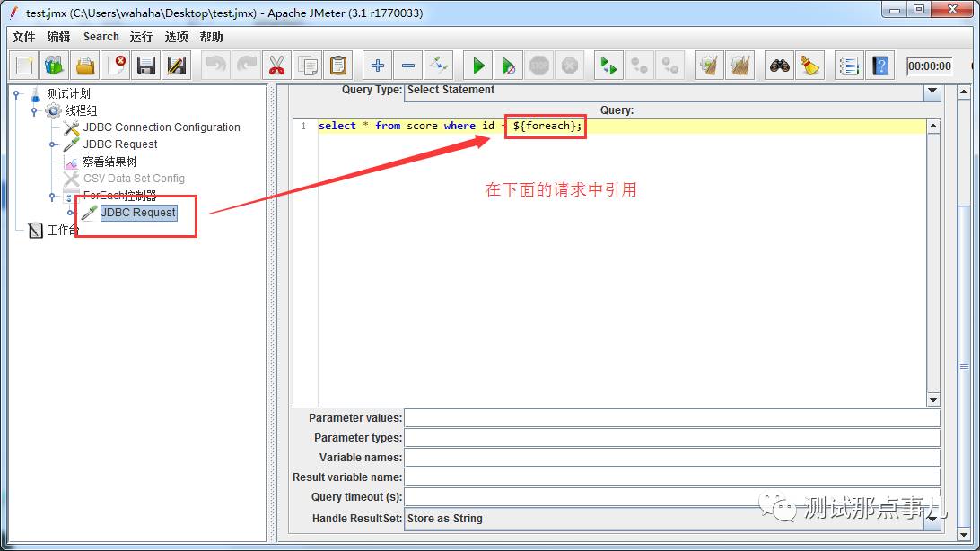Start test with no pauses icon
980x551 pixels.
coord(509,65)
